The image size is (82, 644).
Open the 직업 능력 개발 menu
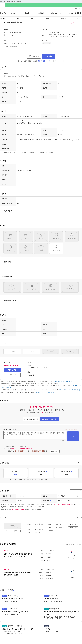pos(56,13)
